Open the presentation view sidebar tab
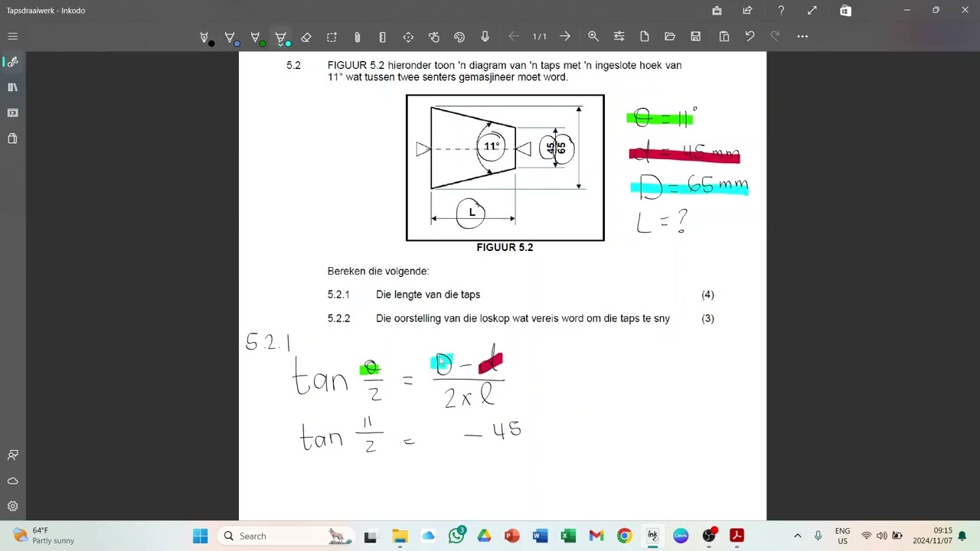The image size is (980, 551). (12, 112)
